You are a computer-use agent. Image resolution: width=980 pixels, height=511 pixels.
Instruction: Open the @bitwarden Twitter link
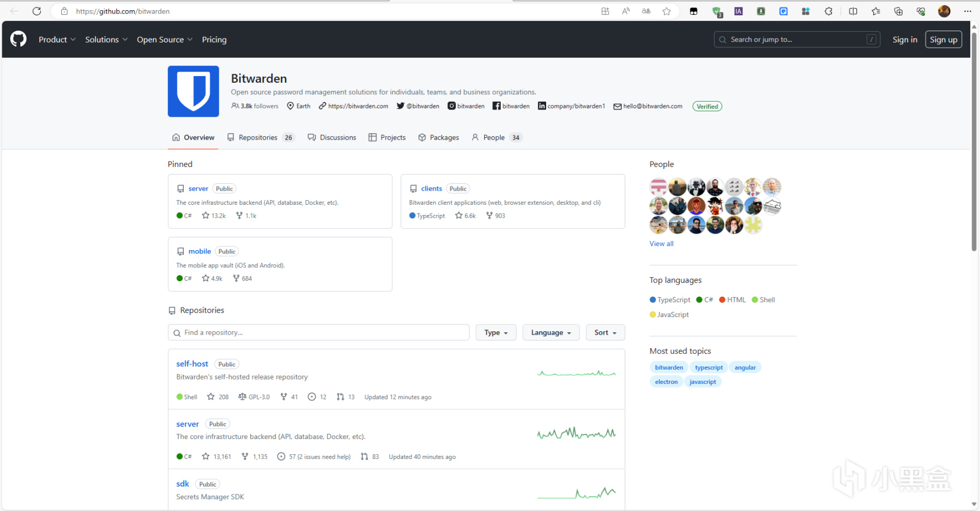pos(418,106)
